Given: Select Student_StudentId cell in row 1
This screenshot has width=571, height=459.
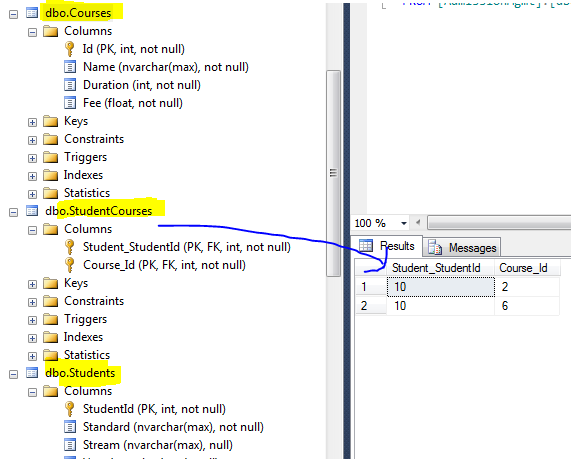Looking at the screenshot, I should point(441,287).
